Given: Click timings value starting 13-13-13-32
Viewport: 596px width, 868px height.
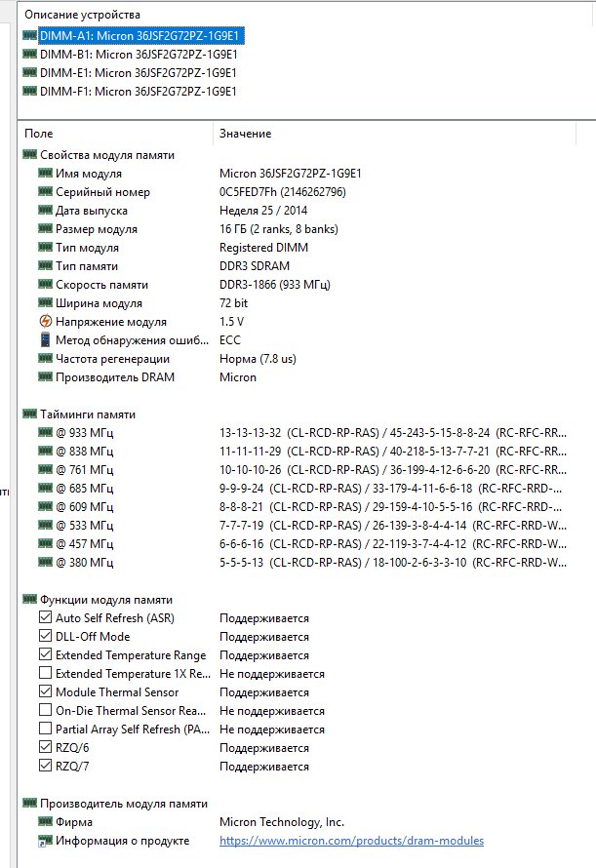Looking at the screenshot, I should [393, 432].
